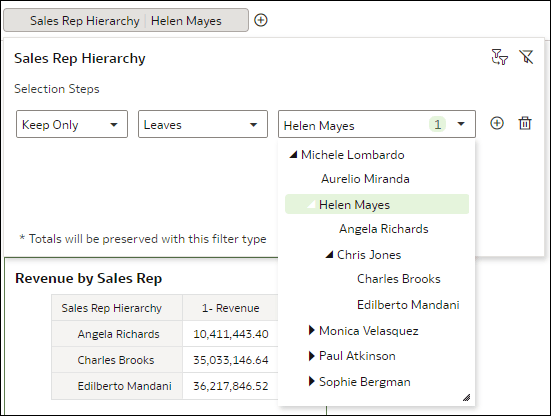Select Angela Richards in the dropdown tree
Viewport: 551px width, 416px height.
pyautogui.click(x=384, y=229)
